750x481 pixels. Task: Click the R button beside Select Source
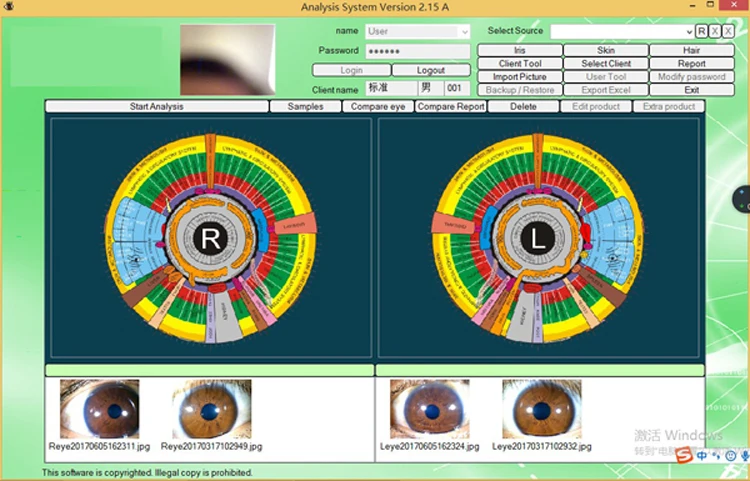702,32
